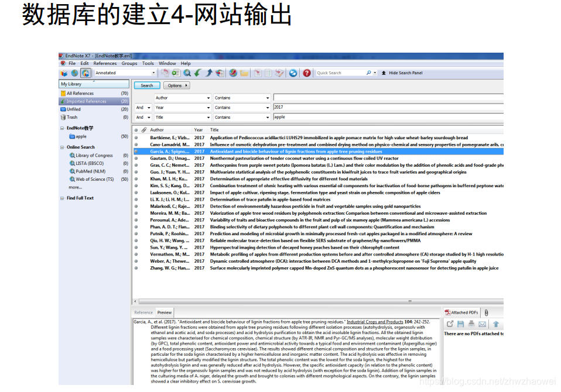
Task: Click paperclip attachment column header
Action: [144, 130]
